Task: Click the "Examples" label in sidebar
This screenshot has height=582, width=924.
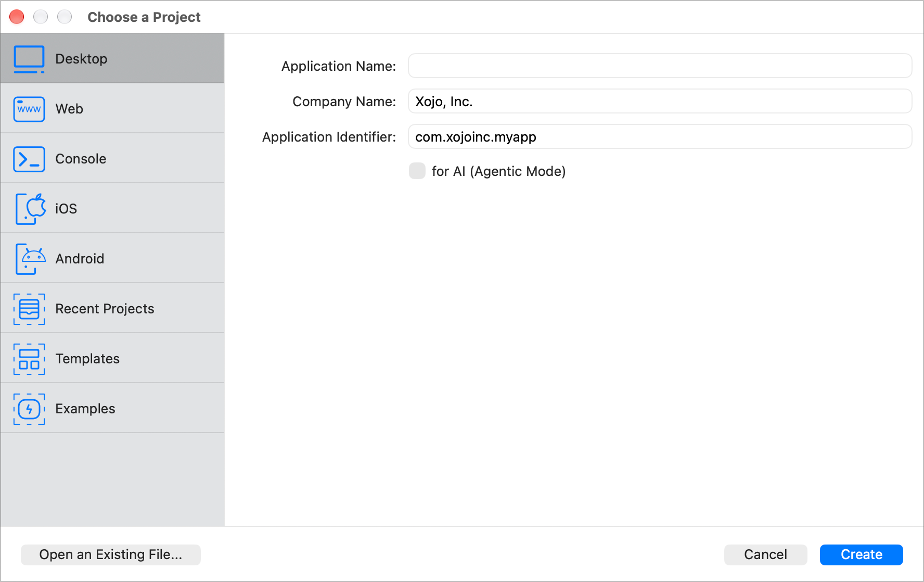Action: [x=85, y=409]
